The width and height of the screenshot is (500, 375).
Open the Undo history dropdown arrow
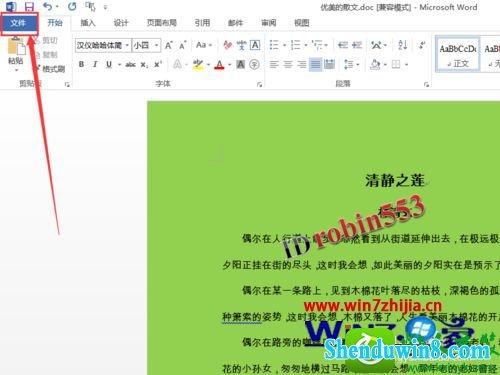[x=57, y=7]
